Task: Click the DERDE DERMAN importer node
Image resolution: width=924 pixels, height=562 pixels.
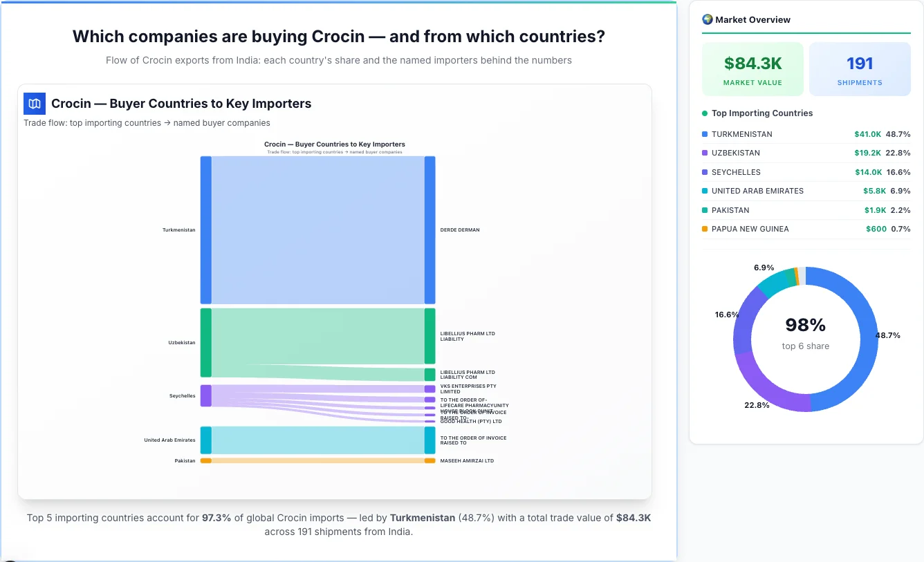Action: (430, 230)
